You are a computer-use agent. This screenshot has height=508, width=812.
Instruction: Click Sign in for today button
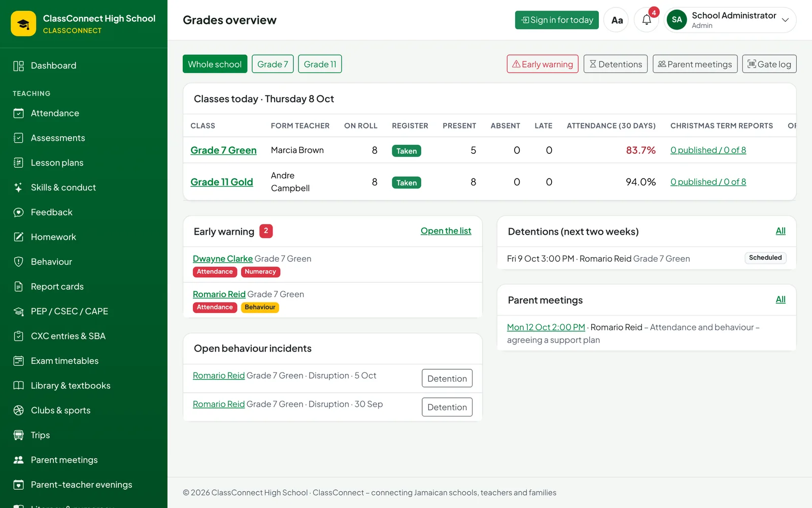(x=557, y=20)
